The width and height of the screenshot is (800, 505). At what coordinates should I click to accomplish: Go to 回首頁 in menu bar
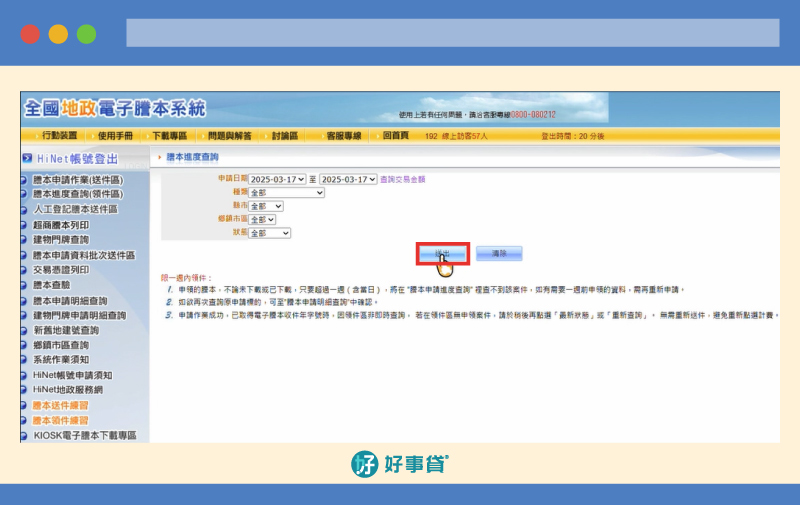pyautogui.click(x=395, y=135)
